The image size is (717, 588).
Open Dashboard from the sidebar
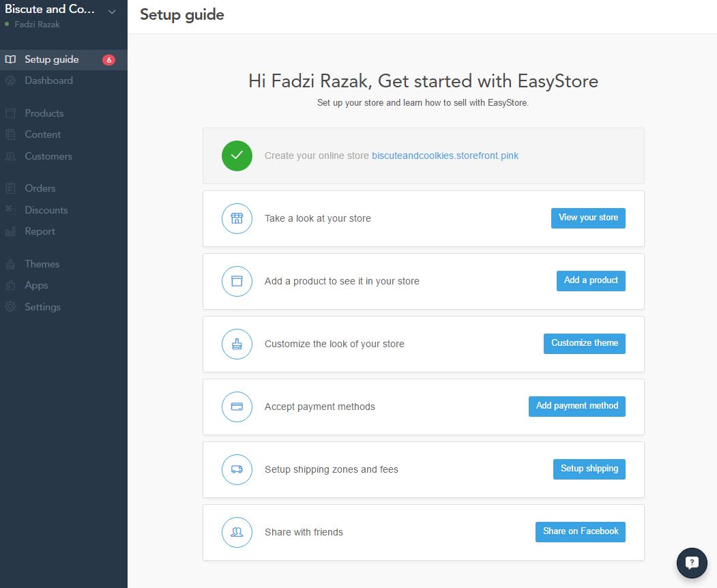coord(48,80)
